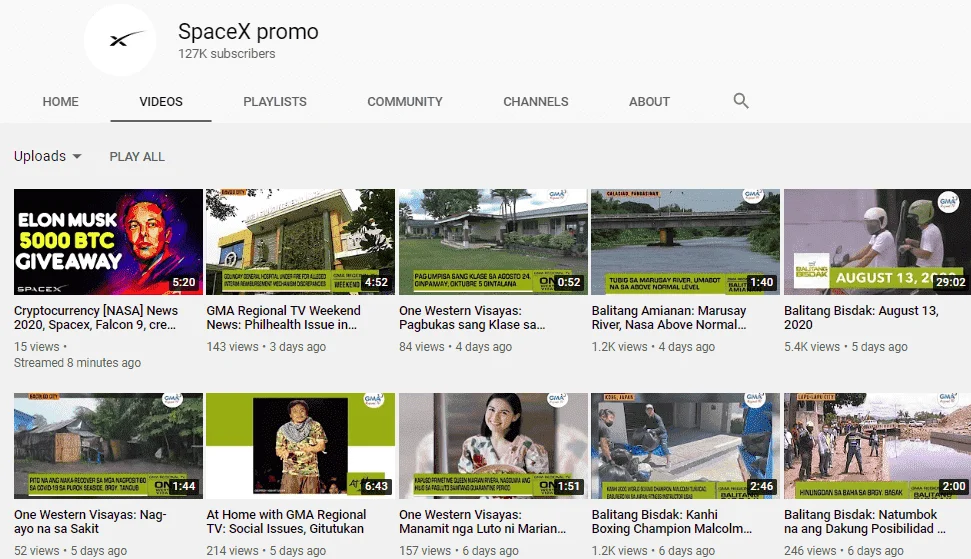Click the SpaceX promo channel name

(x=248, y=32)
